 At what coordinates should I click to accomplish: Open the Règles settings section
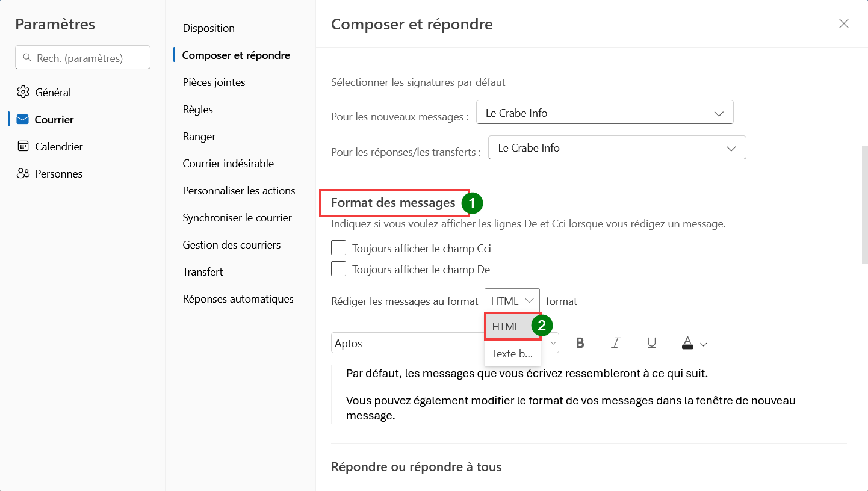click(198, 110)
